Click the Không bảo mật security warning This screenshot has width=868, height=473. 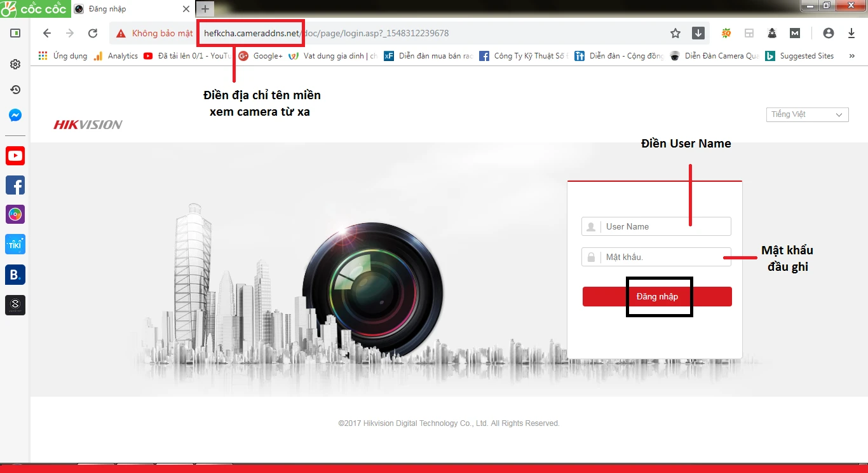(x=154, y=33)
